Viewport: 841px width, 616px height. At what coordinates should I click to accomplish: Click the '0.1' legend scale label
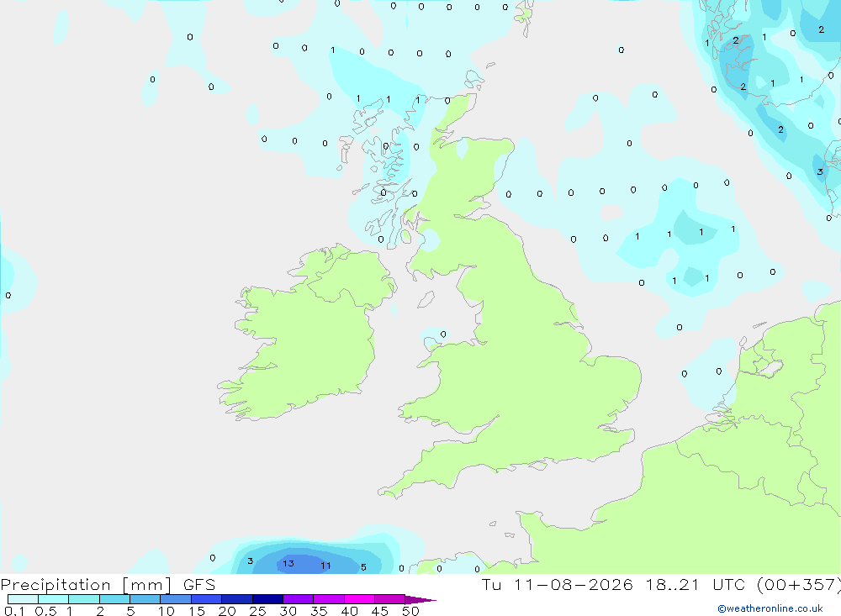pyautogui.click(x=14, y=611)
